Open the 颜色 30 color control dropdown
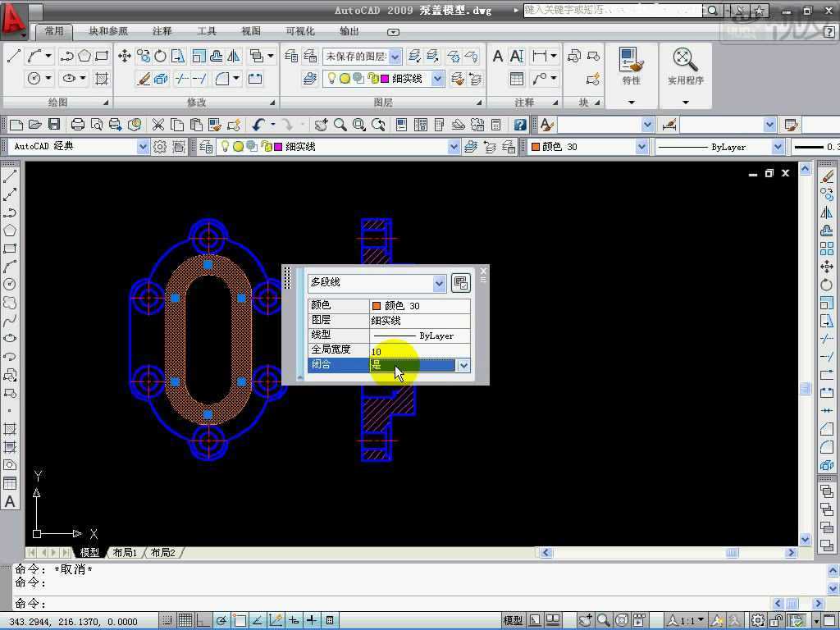The image size is (840, 630). pyautogui.click(x=641, y=146)
